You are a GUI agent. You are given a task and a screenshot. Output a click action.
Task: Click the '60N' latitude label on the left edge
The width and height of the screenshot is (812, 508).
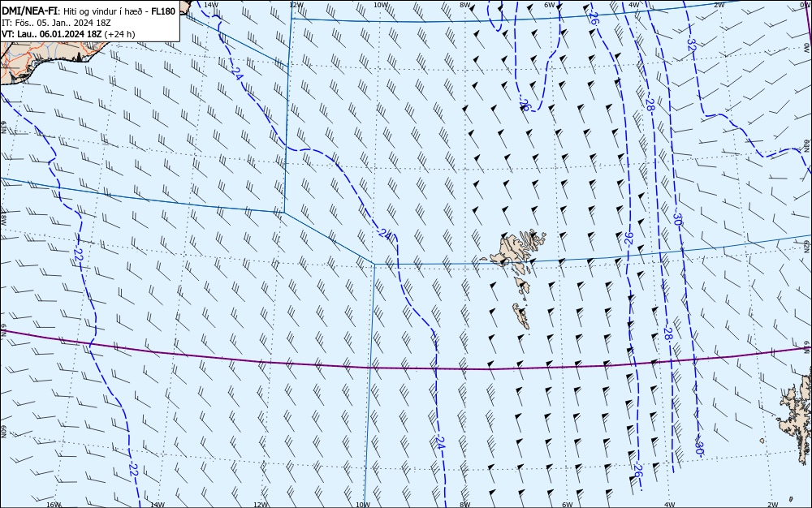click(x=3, y=432)
